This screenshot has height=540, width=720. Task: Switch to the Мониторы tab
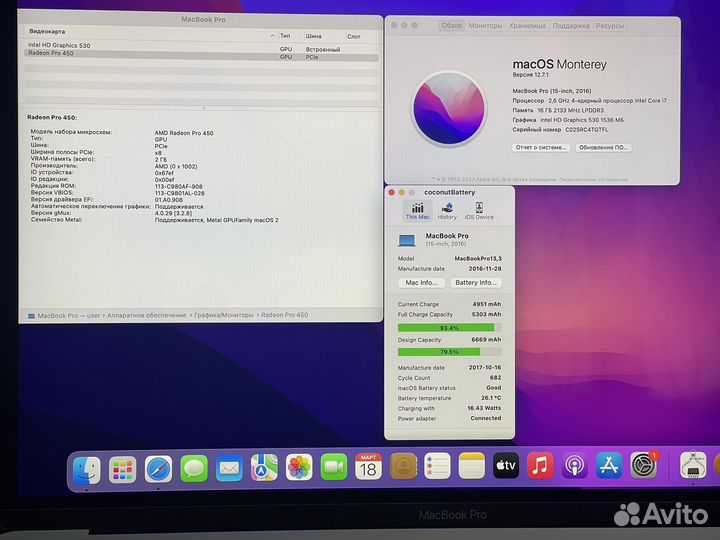click(x=485, y=26)
